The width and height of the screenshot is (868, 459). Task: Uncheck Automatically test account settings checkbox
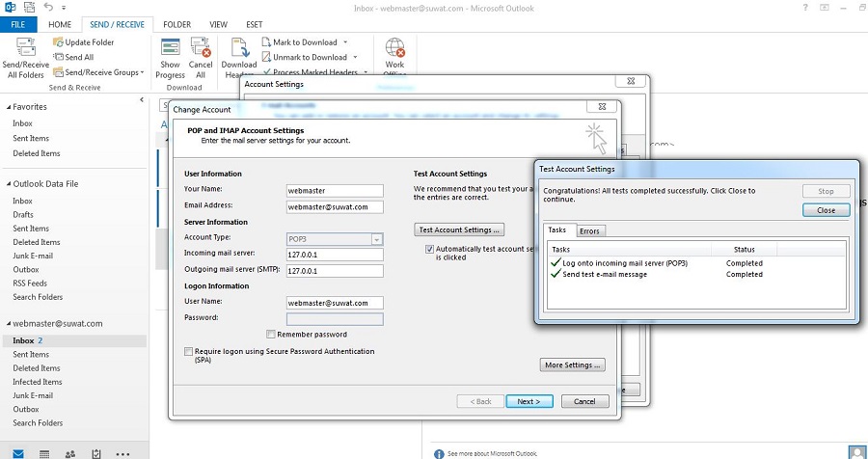coord(429,249)
